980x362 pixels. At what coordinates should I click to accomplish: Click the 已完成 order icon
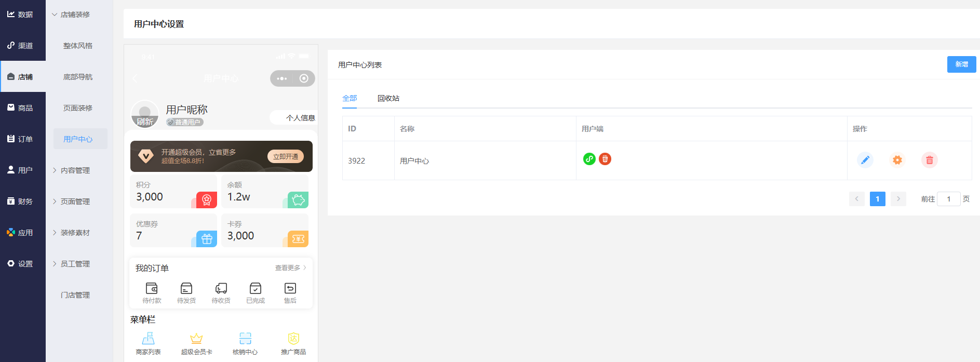point(256,288)
